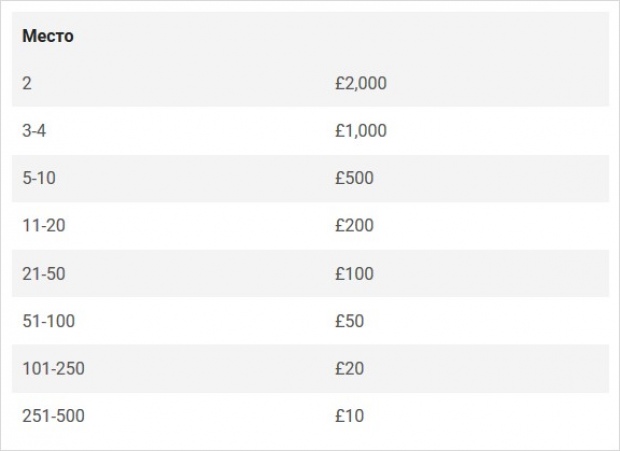Click the £200 prize amount
Screen dimensions: 620x451
354,226
